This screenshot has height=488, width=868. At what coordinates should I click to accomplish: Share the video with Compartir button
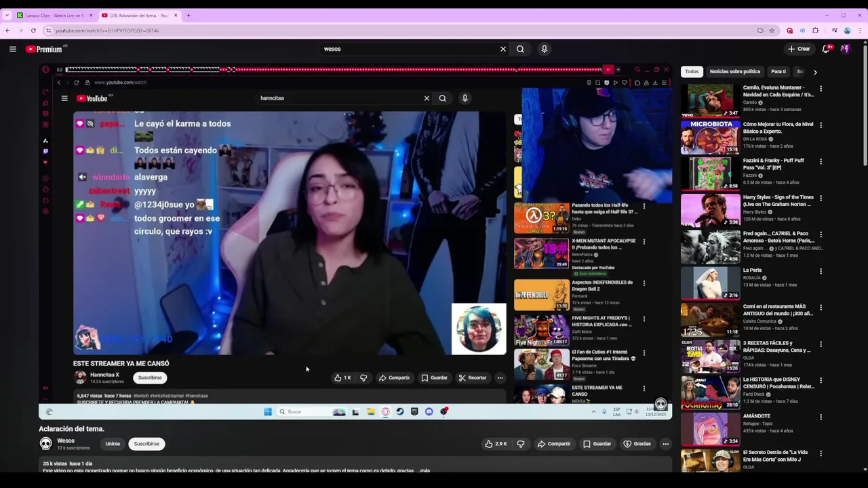554,444
